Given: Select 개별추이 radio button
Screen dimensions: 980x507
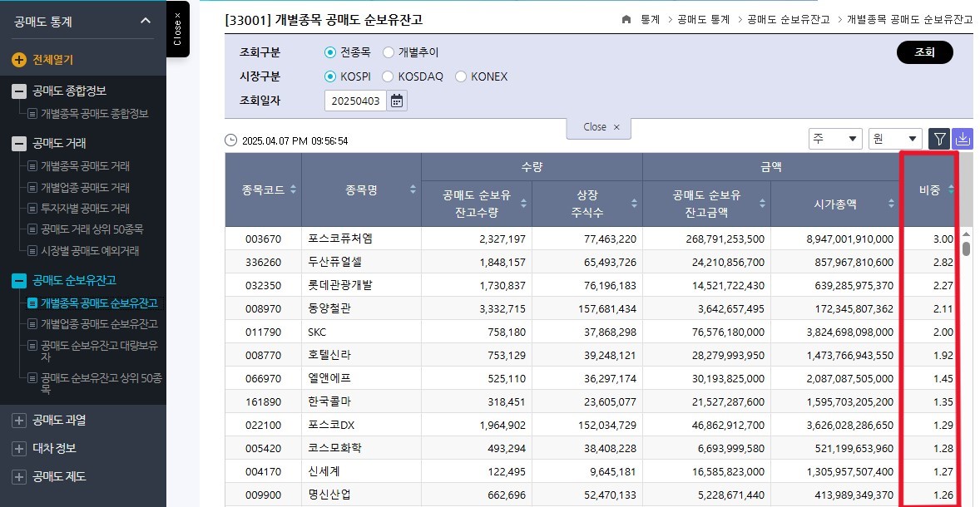Looking at the screenshot, I should [x=389, y=52].
